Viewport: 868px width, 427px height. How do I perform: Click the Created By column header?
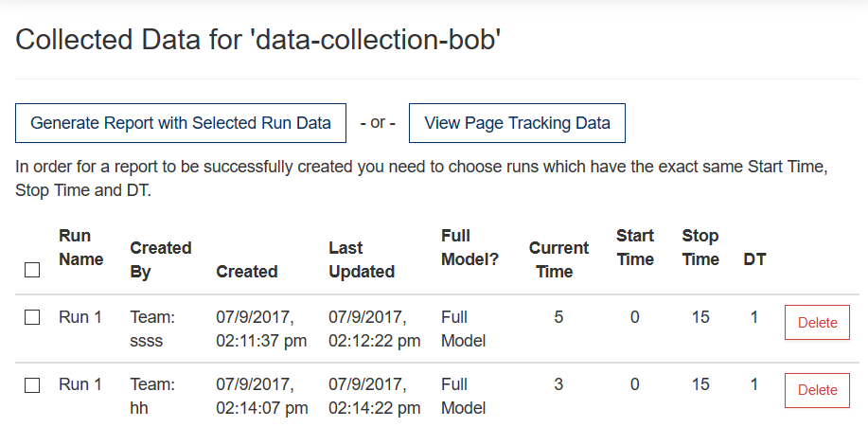click(x=161, y=259)
